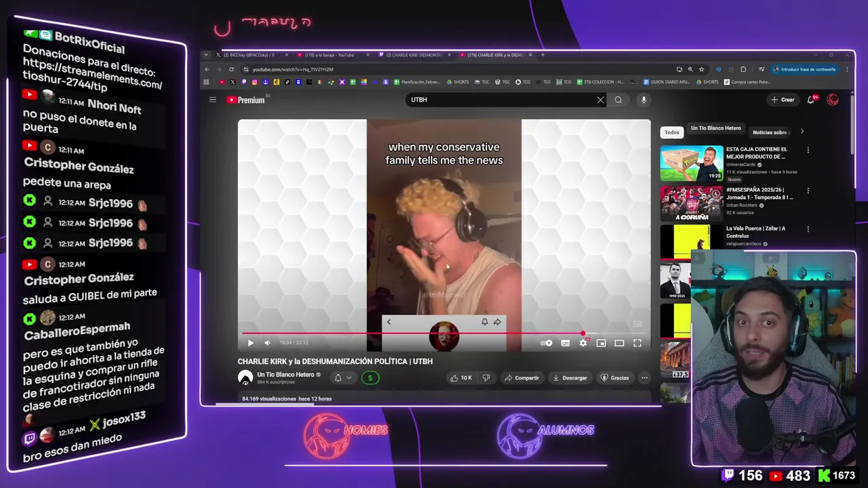The image size is (868, 488).
Task: Select the Todos filter chip
Action: click(671, 132)
